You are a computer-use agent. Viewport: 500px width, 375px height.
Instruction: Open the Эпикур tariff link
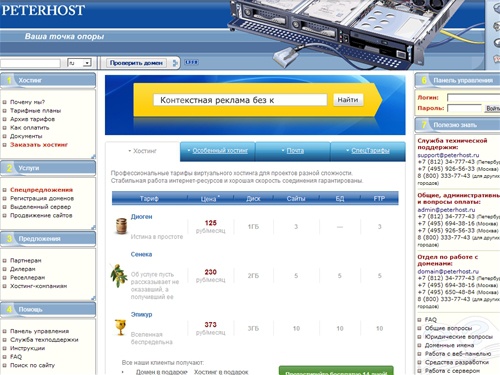pyautogui.click(x=141, y=314)
